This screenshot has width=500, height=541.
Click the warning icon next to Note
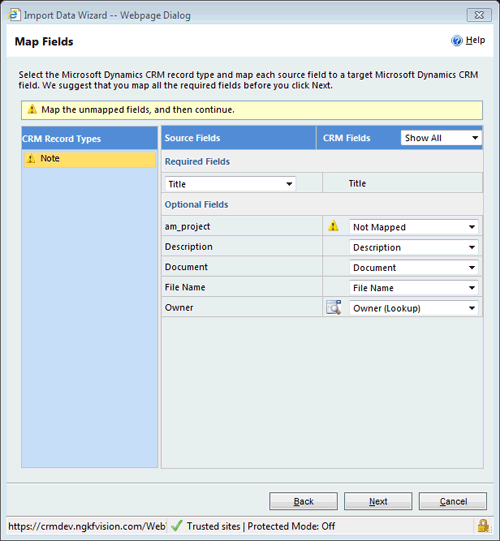[31, 159]
